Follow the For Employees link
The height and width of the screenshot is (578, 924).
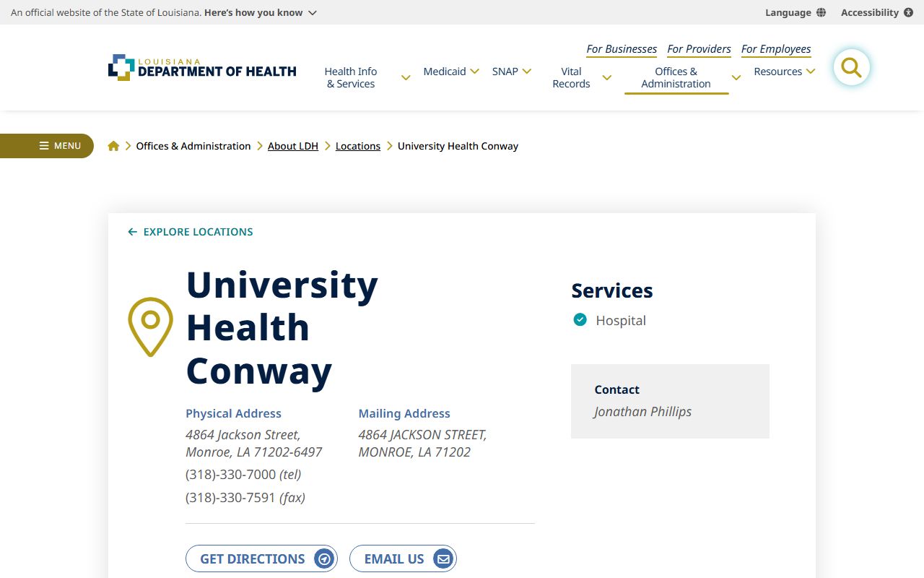[x=776, y=49]
